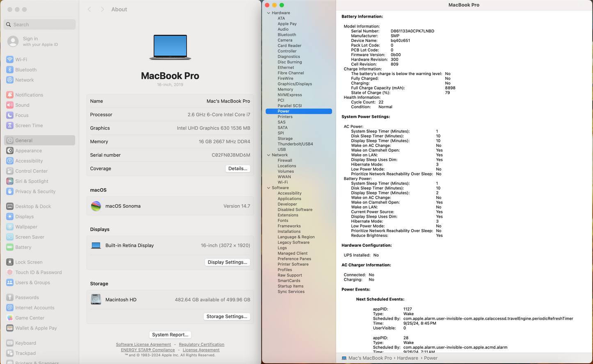Click the Macintosh HD drive icon

click(96, 300)
